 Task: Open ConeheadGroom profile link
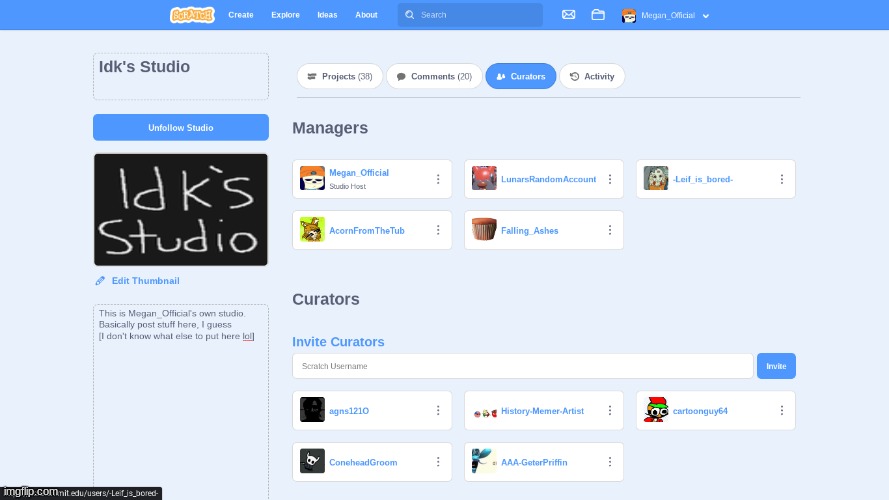(x=363, y=463)
